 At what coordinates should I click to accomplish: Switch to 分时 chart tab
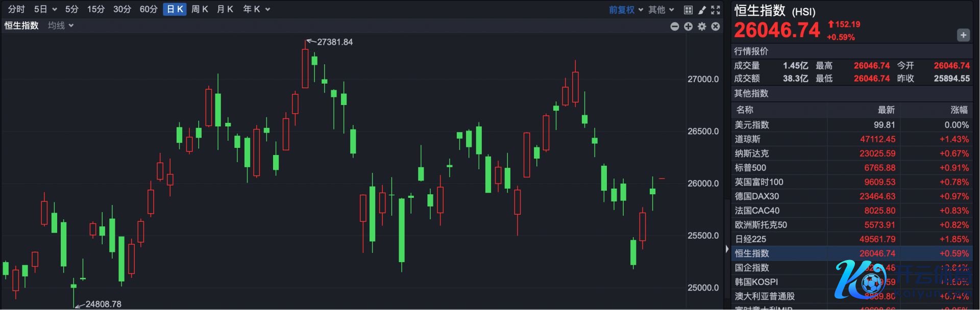[16, 9]
